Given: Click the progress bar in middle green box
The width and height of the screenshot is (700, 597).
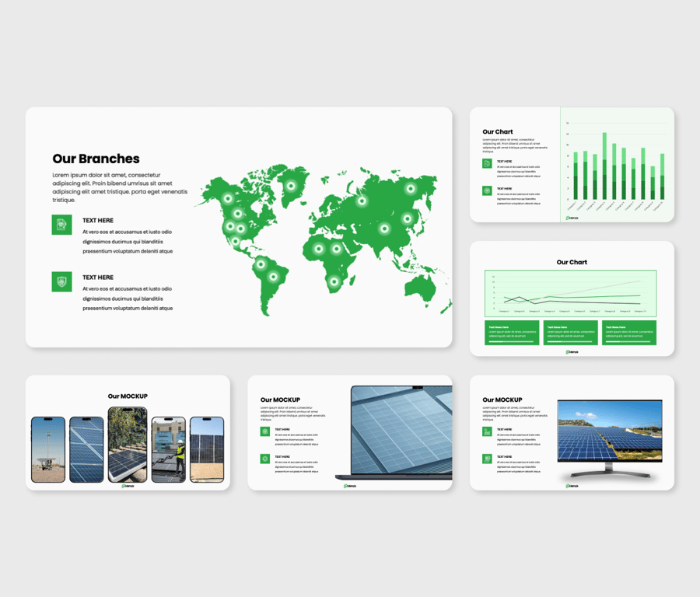Looking at the screenshot, I should pos(570,341).
